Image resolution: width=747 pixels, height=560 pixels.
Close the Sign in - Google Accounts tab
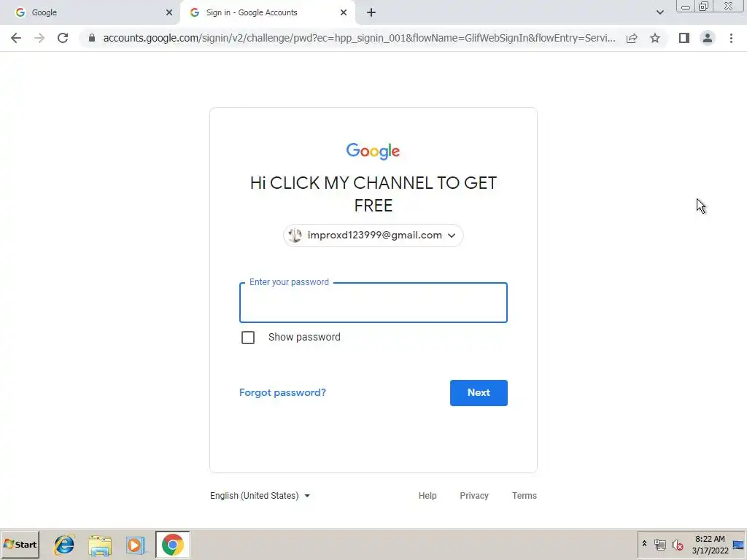[x=344, y=12]
